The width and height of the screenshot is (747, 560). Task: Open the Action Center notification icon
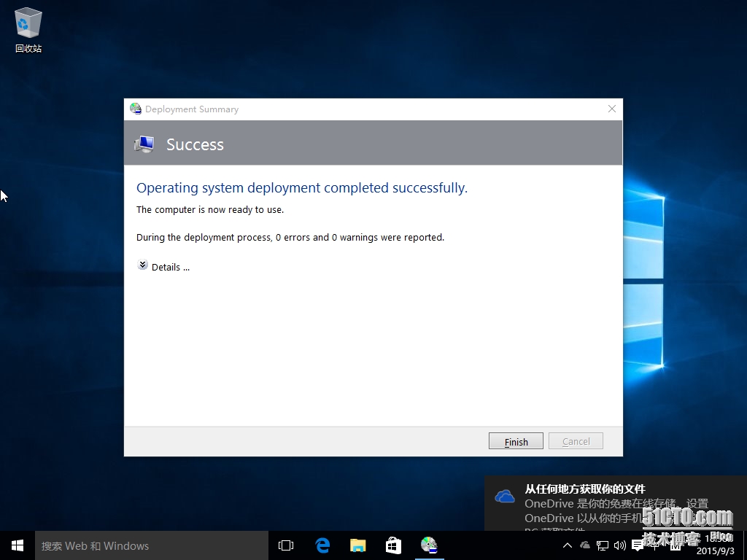point(638,545)
